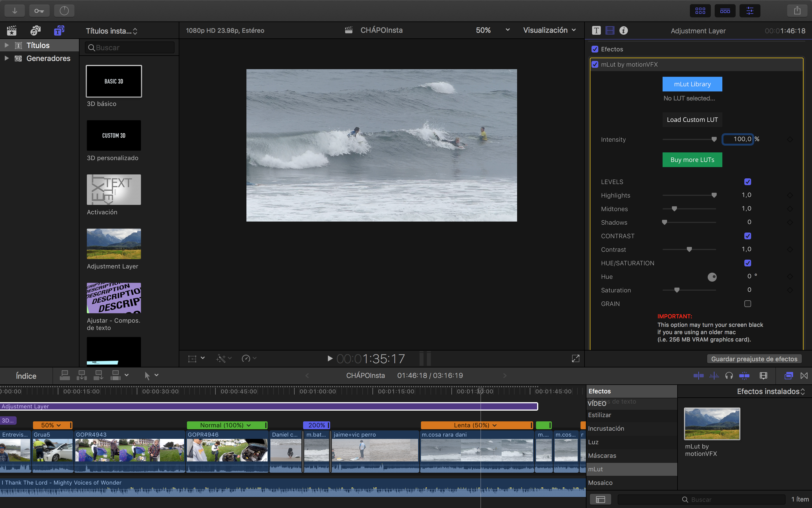This screenshot has width=812, height=508.
Task: Click the Midtones slider handle
Action: pyautogui.click(x=674, y=209)
